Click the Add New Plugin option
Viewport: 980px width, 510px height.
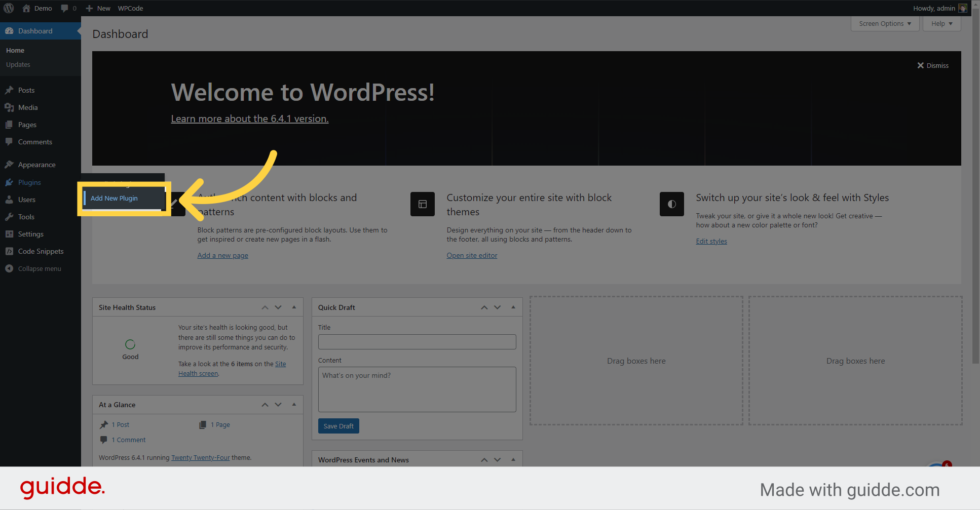[114, 198]
